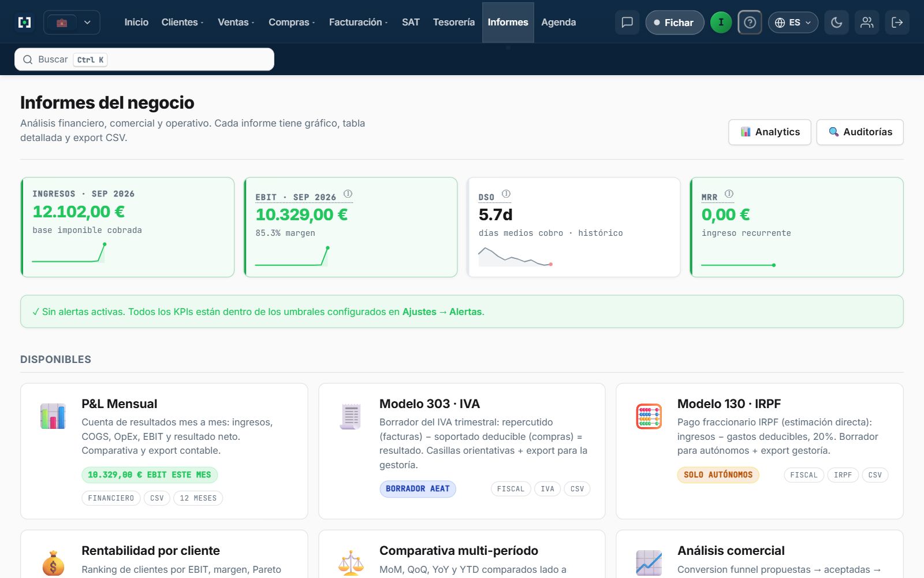Click the '10.329,00 € EBIT ESTE MES' badge

click(150, 475)
